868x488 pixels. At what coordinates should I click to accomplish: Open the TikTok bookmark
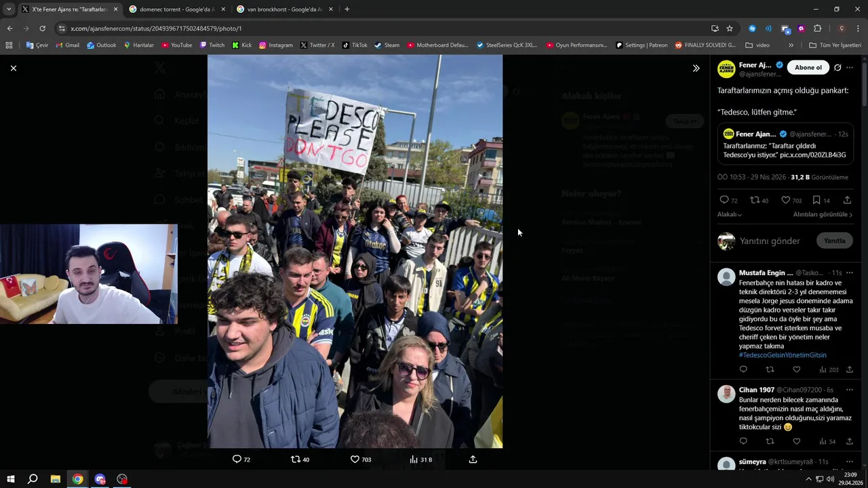point(355,45)
